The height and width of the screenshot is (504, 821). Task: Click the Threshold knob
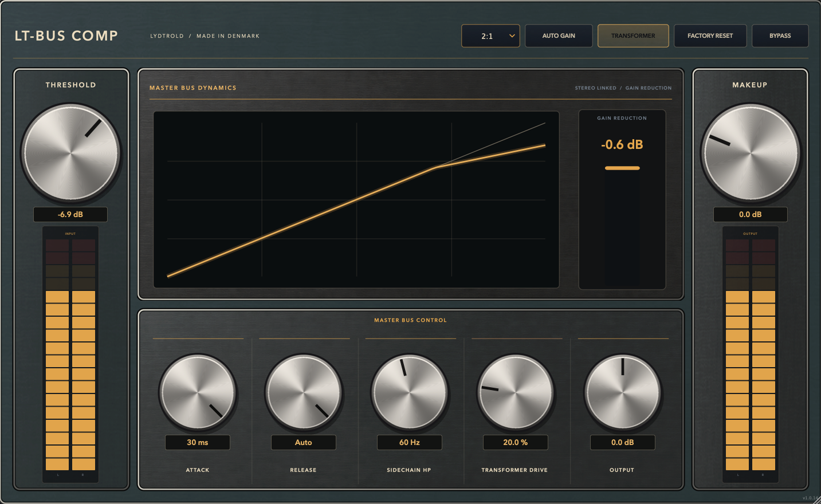(70, 152)
